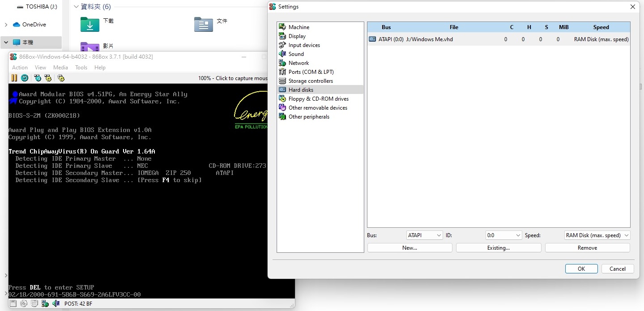Click the New hard disk button
Image resolution: width=644 pixels, height=311 pixels.
pyautogui.click(x=409, y=247)
